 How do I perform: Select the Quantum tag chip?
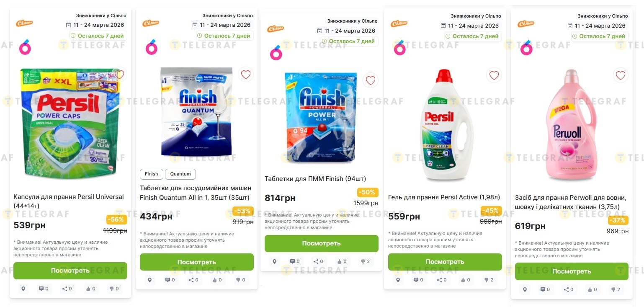(180, 174)
